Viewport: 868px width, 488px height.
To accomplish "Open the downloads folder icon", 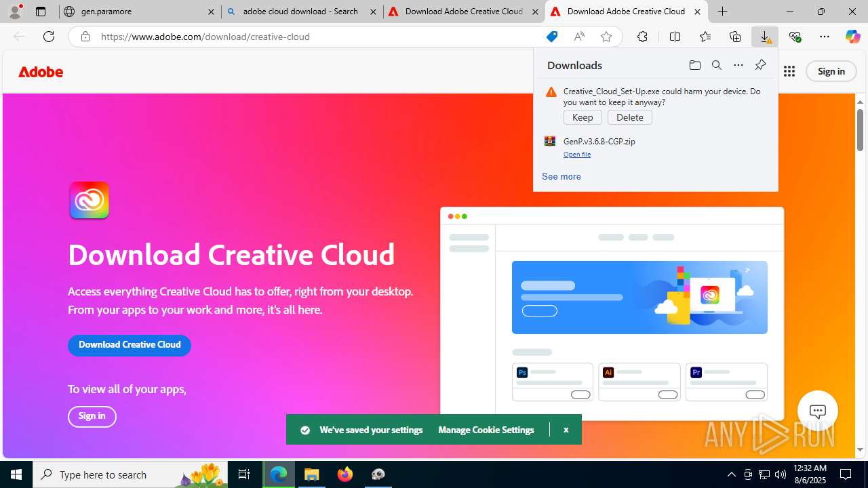I will click(x=694, y=65).
